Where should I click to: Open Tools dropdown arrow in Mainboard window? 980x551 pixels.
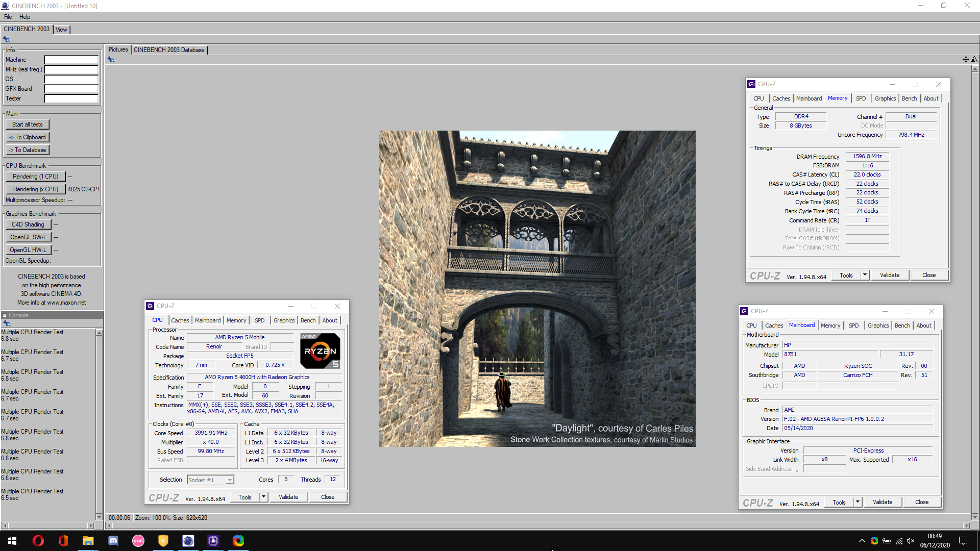[857, 502]
